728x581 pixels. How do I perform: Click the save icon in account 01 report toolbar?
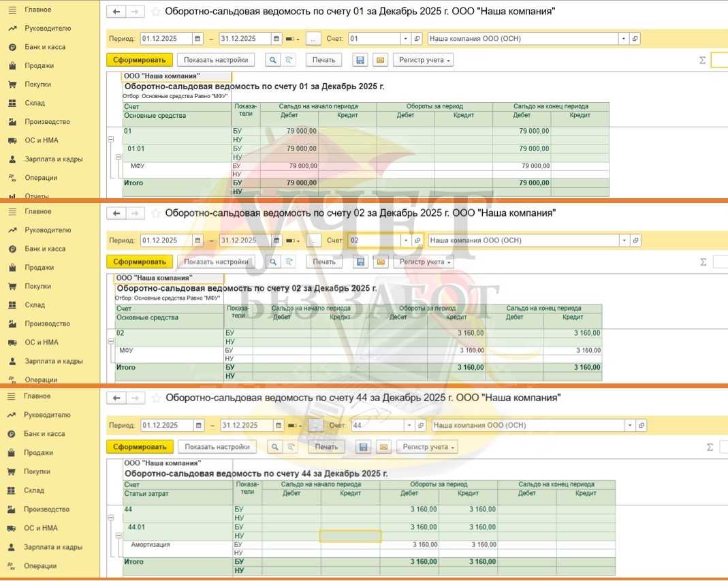[x=360, y=60]
